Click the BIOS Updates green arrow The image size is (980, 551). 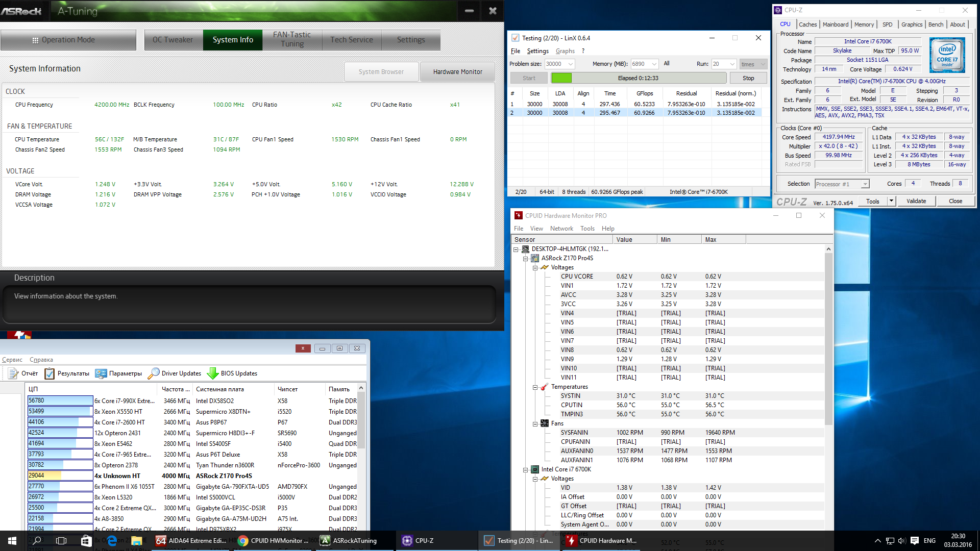[x=212, y=373]
